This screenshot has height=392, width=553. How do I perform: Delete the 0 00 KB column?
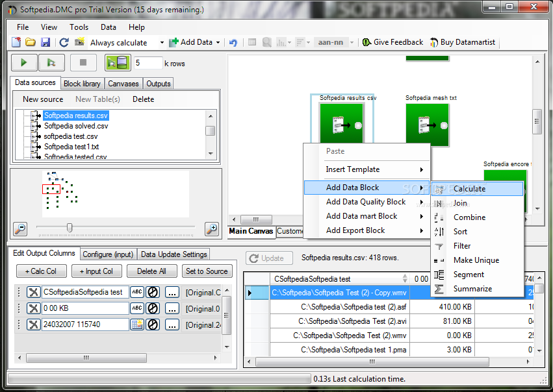point(34,308)
